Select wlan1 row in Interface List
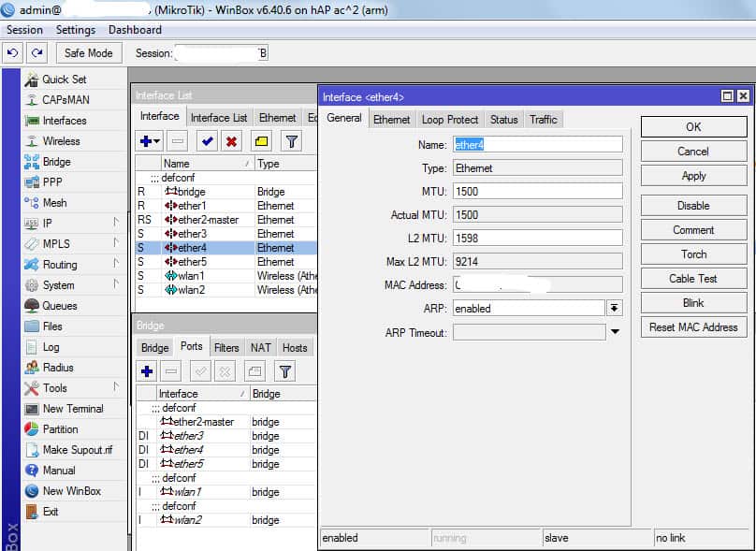 tap(225, 276)
